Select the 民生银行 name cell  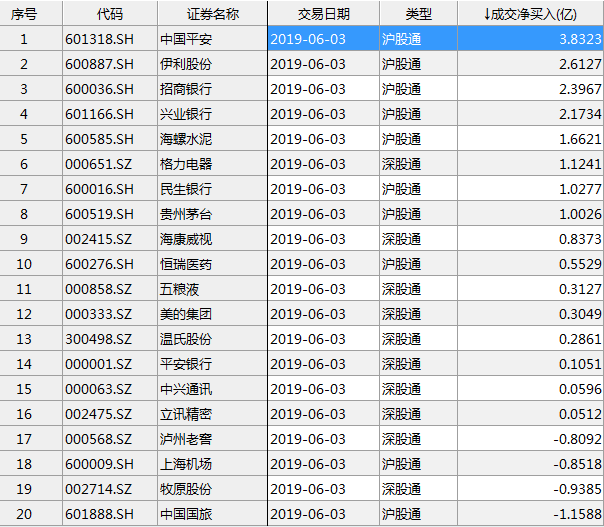pos(212,189)
